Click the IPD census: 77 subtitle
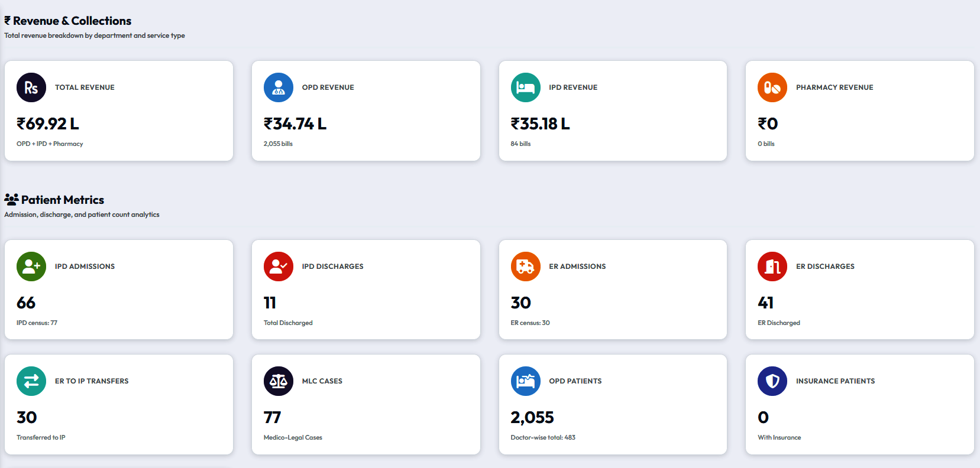The width and height of the screenshot is (980, 468). (x=37, y=323)
